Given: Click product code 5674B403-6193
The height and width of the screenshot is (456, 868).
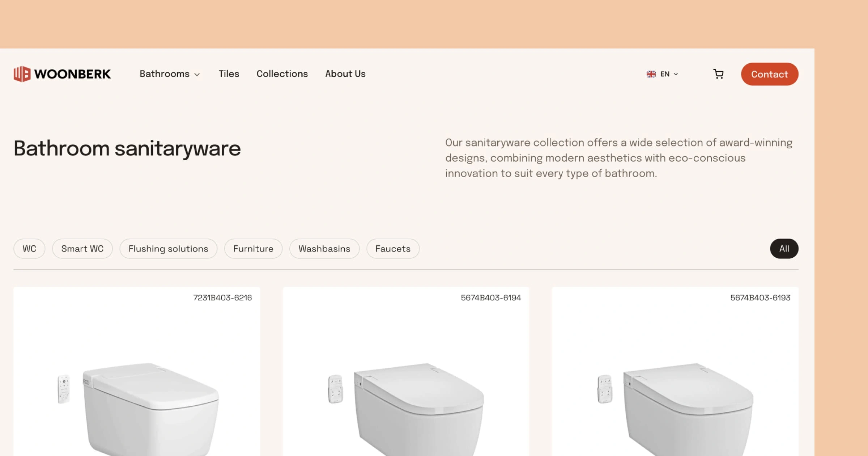Looking at the screenshot, I should (x=760, y=298).
